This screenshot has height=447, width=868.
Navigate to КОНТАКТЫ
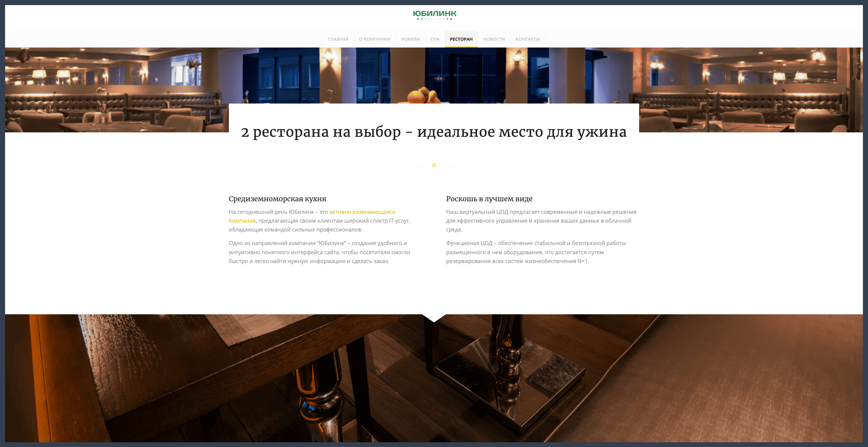pyautogui.click(x=527, y=39)
